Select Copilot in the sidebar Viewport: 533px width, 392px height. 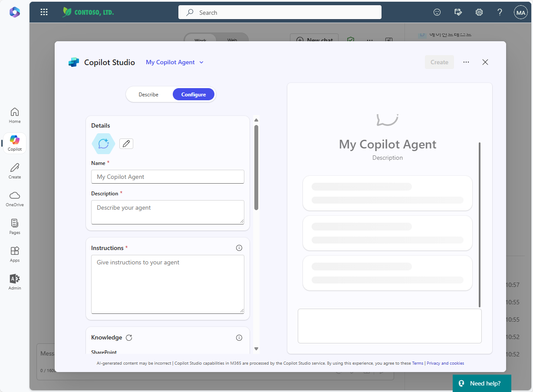coord(15,143)
